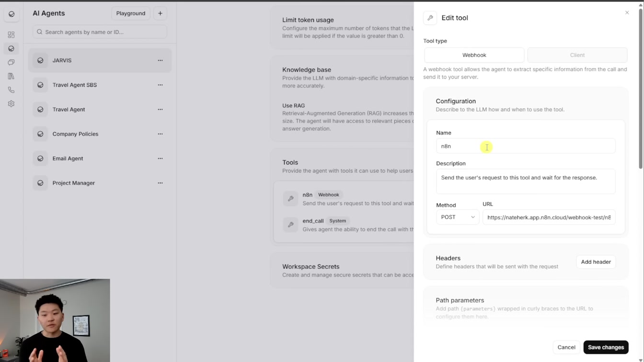644x362 pixels.
Task: Click the System badge next to end_call
Action: [x=338, y=221]
